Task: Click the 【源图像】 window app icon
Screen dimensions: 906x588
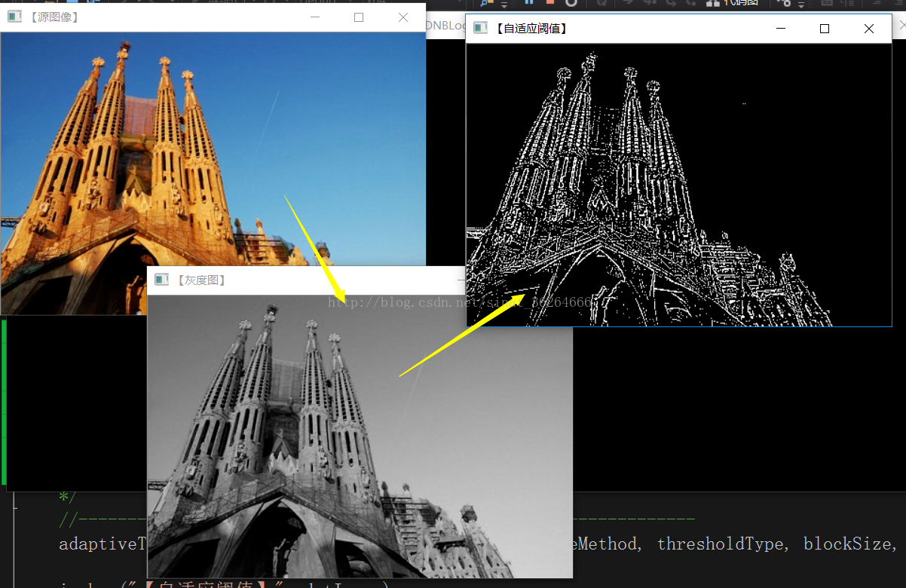Action: [x=14, y=17]
